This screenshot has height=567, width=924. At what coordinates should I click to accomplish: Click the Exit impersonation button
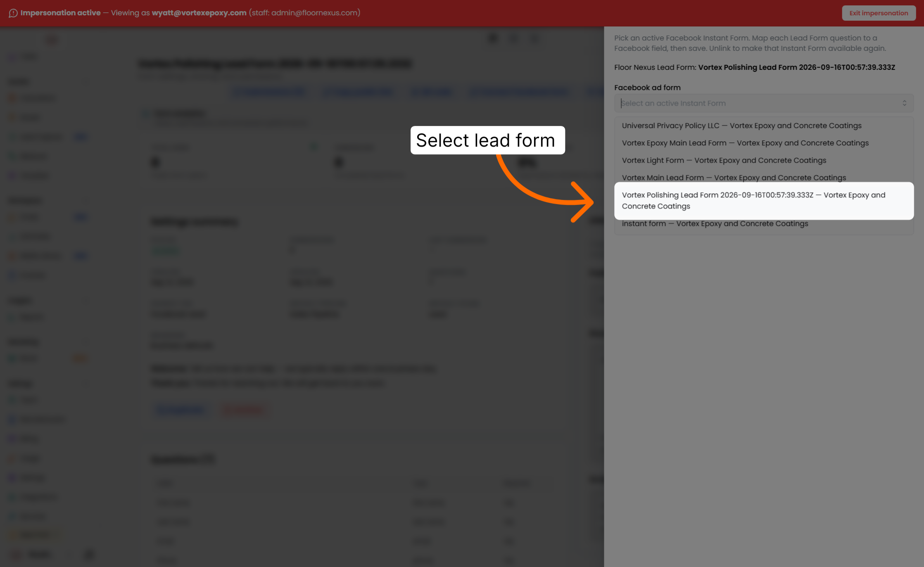tap(879, 13)
